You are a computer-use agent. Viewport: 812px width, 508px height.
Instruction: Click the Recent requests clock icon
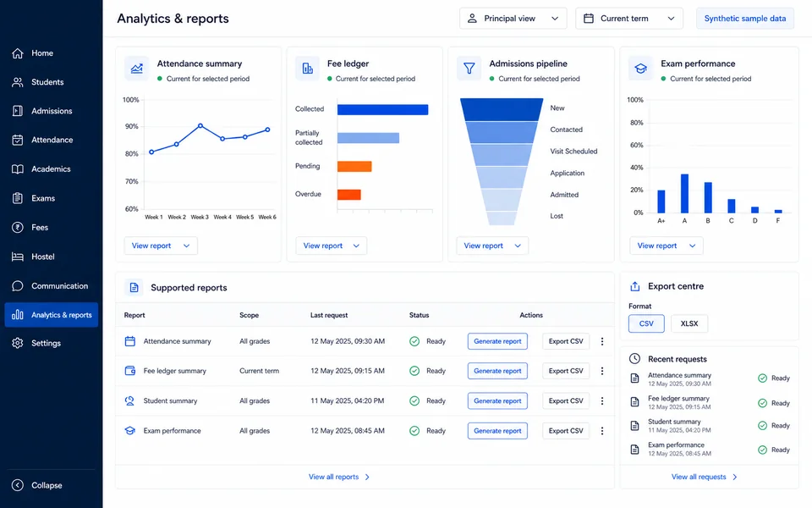point(635,359)
